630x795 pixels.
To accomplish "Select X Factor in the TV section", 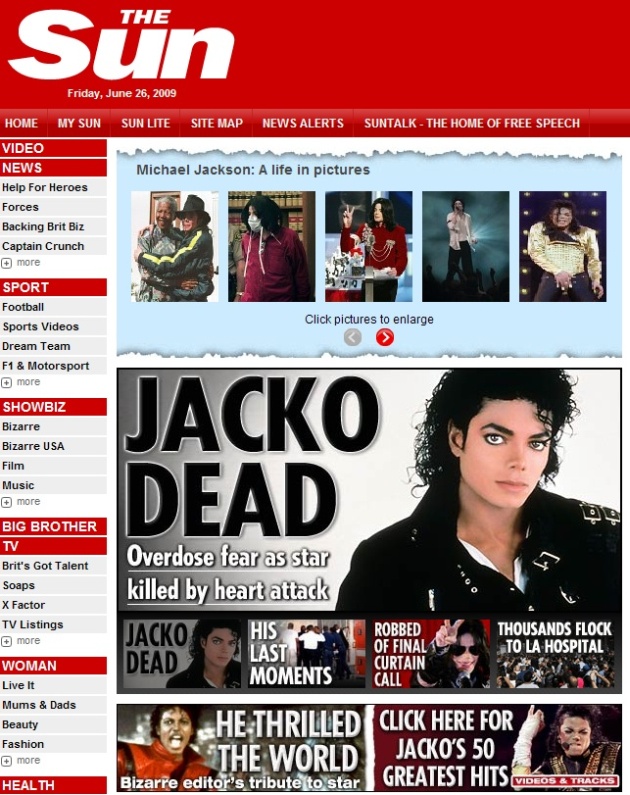I will [26, 605].
